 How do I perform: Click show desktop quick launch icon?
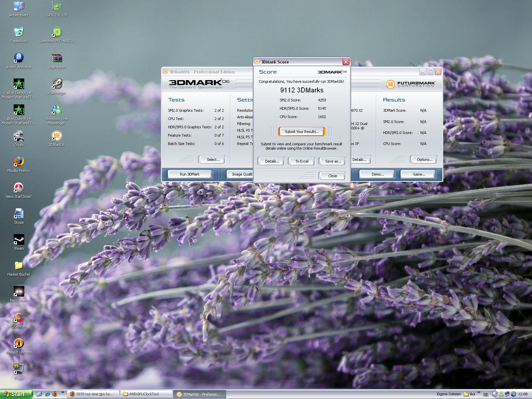click(40, 394)
